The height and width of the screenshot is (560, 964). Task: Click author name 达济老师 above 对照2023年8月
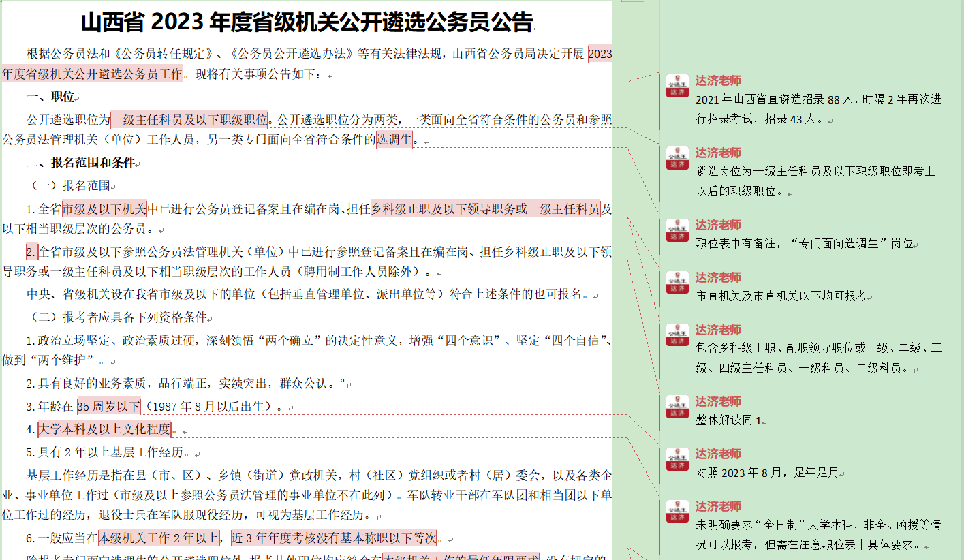717,454
